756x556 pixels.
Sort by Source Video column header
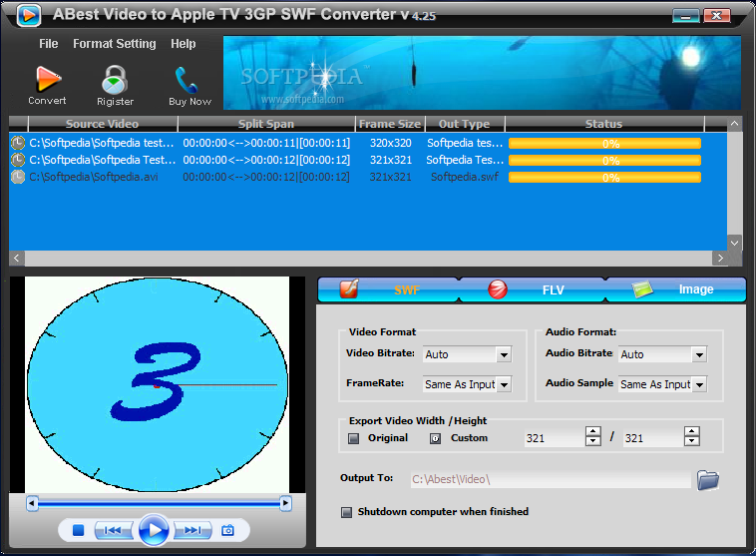[x=102, y=124]
